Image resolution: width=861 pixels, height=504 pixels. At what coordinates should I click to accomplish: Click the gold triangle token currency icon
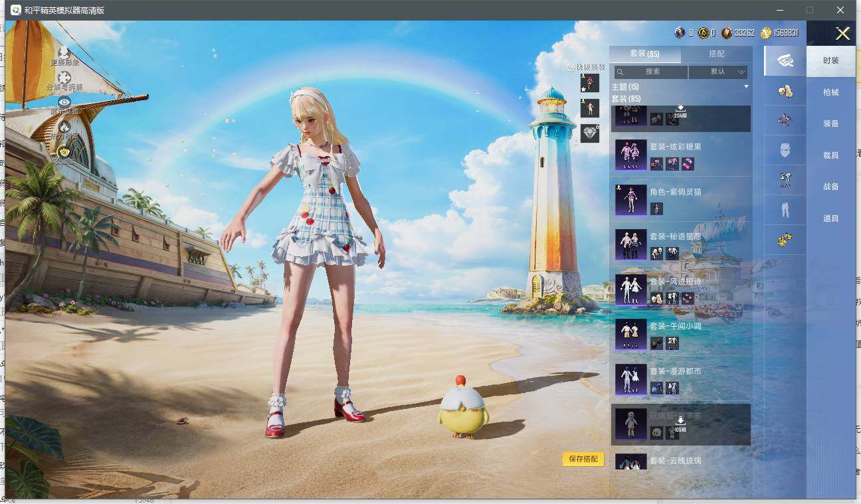coord(703,33)
